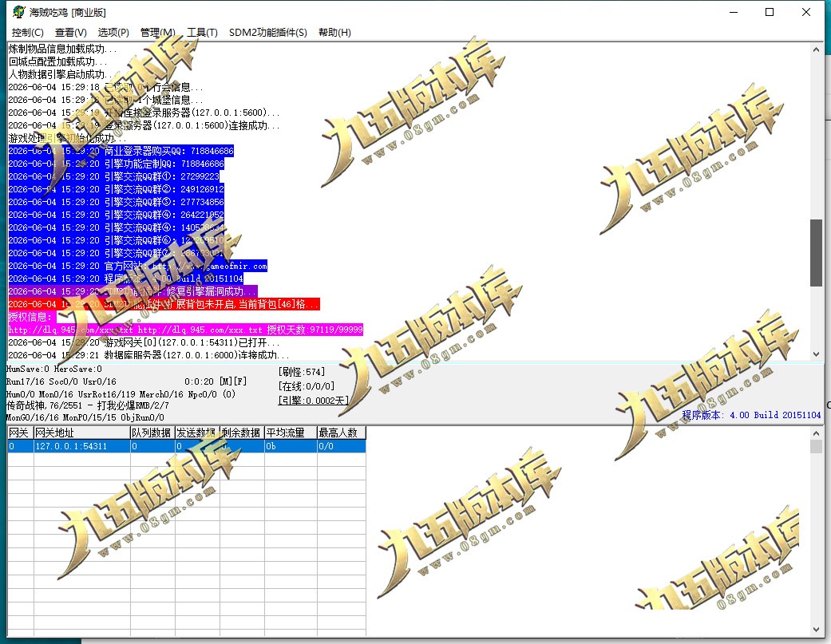Click the 网关 column header
The image size is (831, 644).
[21, 433]
